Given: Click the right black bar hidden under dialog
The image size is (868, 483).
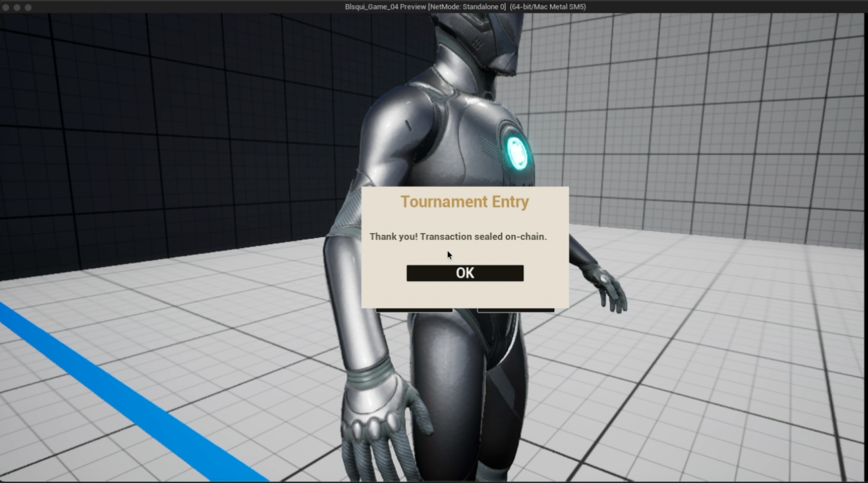Looking at the screenshot, I should pos(516,310).
